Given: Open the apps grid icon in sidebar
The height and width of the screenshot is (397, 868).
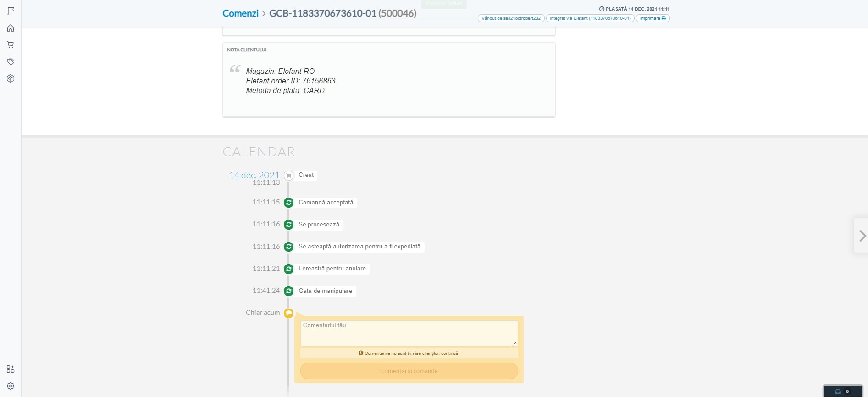Looking at the screenshot, I should coord(11,369).
